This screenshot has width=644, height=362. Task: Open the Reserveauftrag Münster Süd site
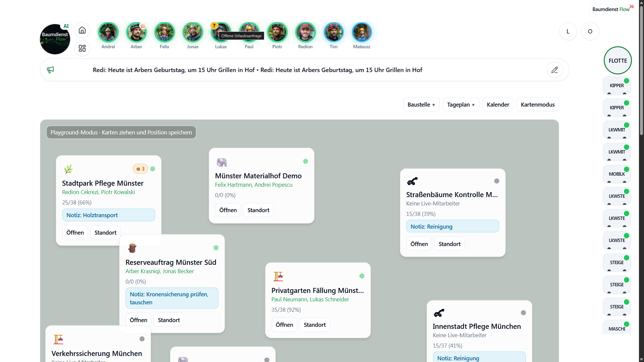point(139,320)
